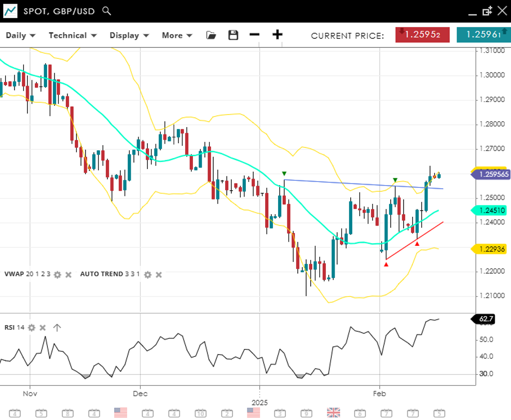This screenshot has height=420, width=511.
Task: Open VWAP indicator settings gear
Action: tap(58, 274)
